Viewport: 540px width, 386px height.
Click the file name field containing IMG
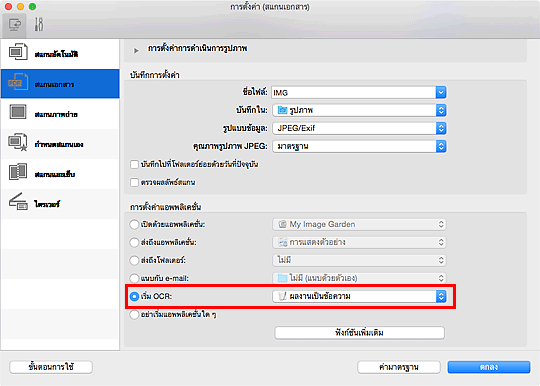[354, 92]
